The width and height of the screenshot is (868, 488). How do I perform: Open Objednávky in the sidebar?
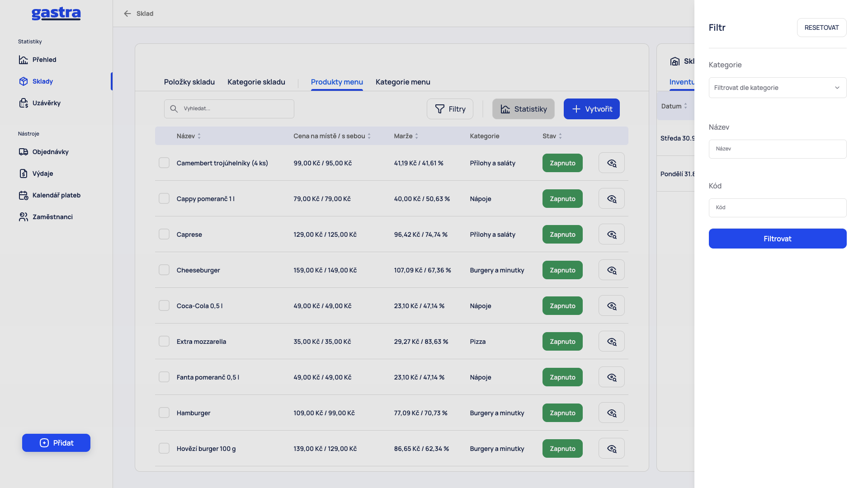(44, 152)
